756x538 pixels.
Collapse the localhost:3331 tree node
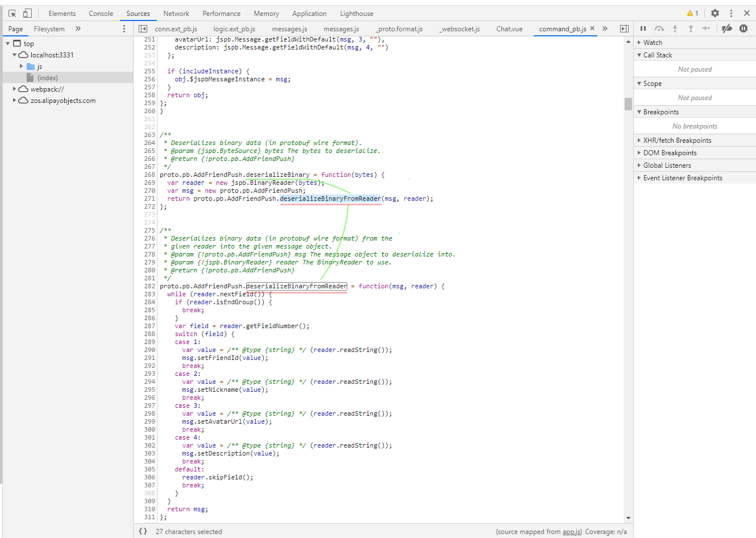coord(14,55)
